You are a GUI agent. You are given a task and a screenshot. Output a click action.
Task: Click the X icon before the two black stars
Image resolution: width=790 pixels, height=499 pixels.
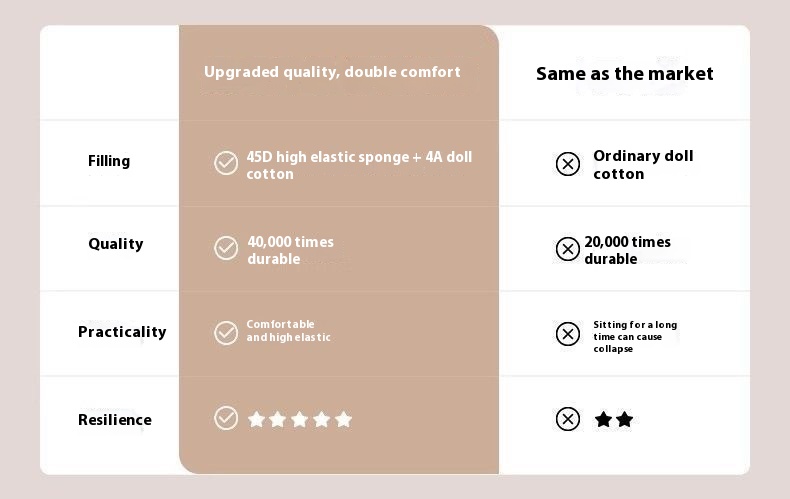pyautogui.click(x=568, y=419)
